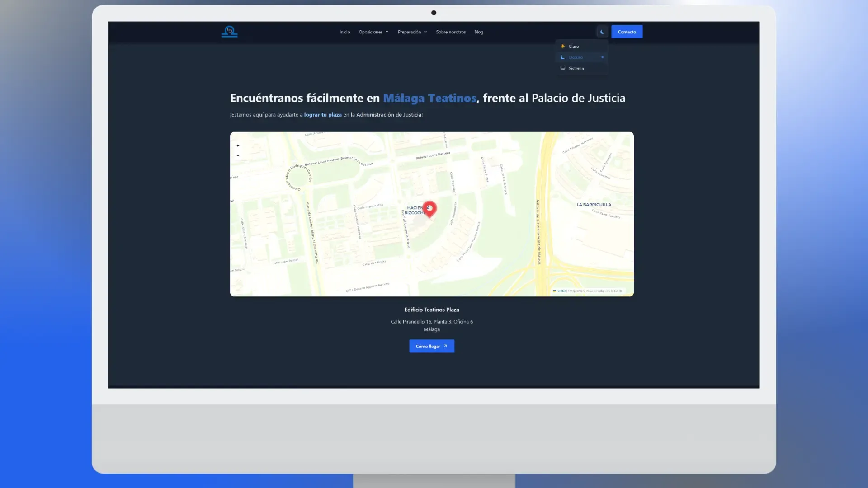This screenshot has height=488, width=868.
Task: Click the zoom out minus icon on map
Action: click(x=238, y=155)
